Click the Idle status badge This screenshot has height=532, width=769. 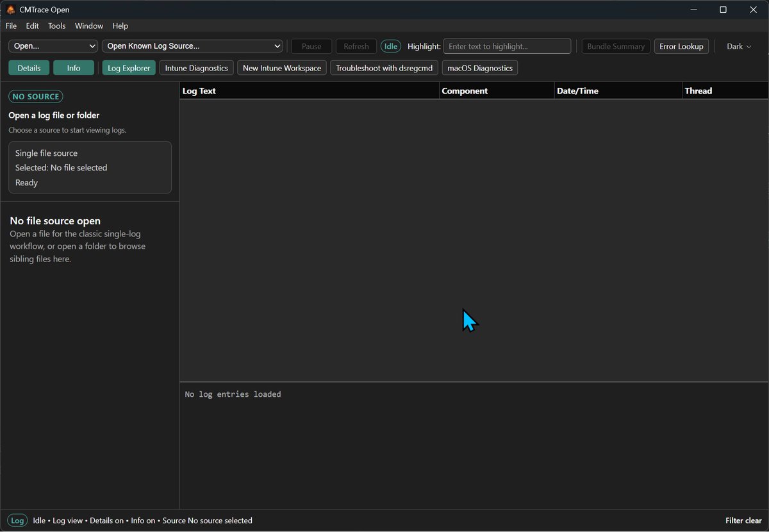click(391, 46)
